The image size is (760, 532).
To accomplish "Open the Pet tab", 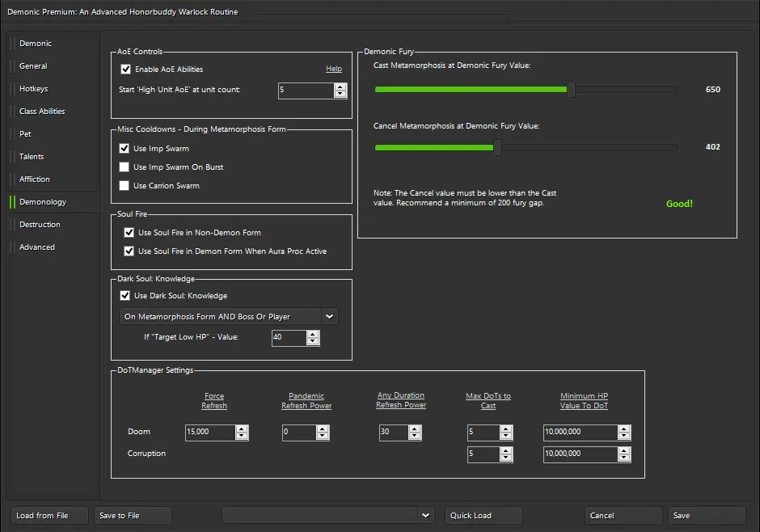I will [x=25, y=133].
